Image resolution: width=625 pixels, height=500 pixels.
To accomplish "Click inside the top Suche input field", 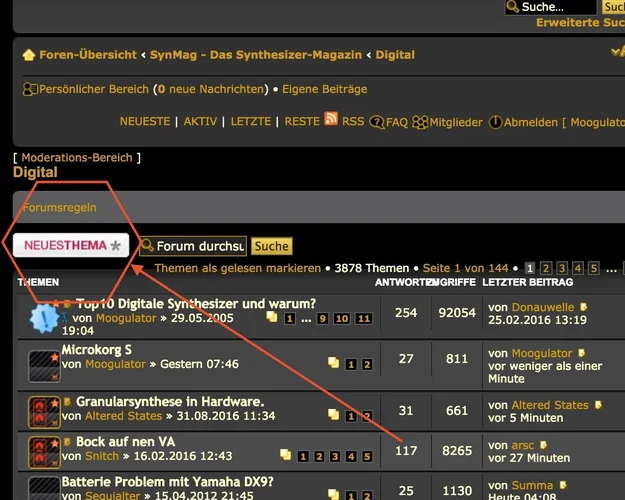I will click(x=551, y=7).
